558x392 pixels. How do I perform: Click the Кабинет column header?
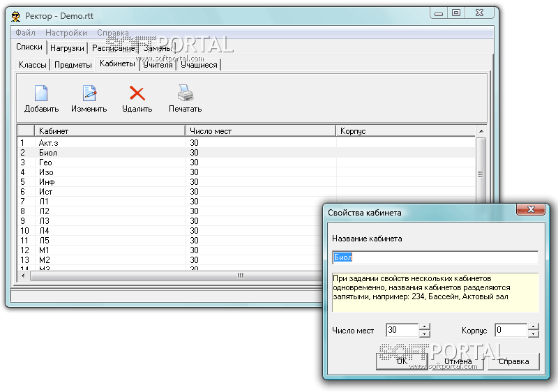pyautogui.click(x=110, y=131)
